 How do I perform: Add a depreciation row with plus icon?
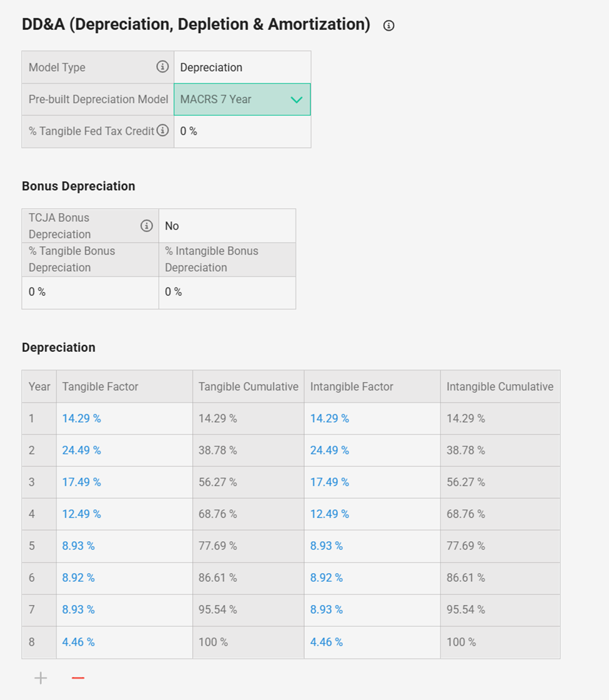pyautogui.click(x=41, y=678)
